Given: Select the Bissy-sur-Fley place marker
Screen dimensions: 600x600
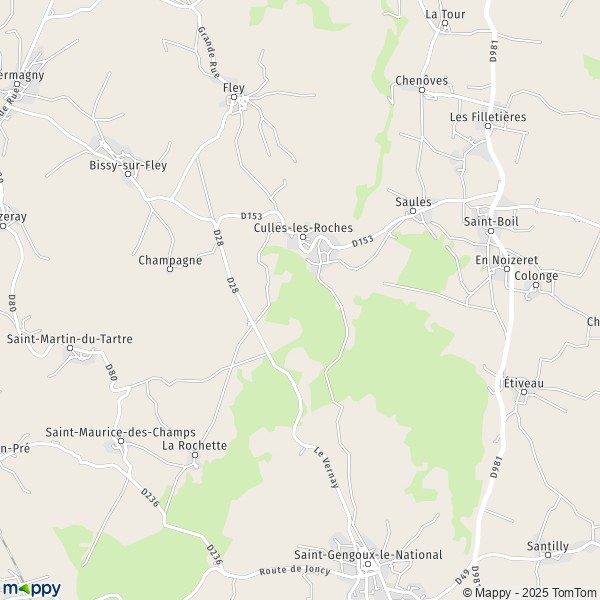Looking at the screenshot, I should pos(128,174).
